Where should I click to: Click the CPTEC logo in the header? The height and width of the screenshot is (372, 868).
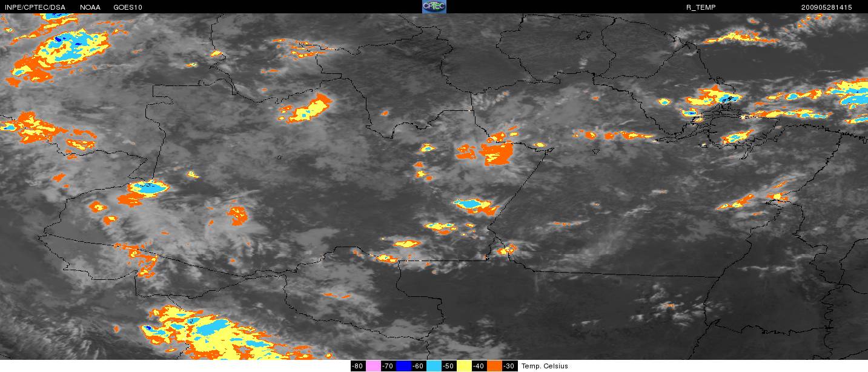pyautogui.click(x=434, y=7)
